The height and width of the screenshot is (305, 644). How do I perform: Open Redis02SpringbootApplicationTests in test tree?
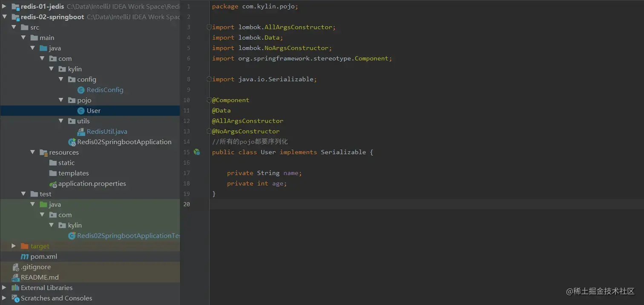128,236
